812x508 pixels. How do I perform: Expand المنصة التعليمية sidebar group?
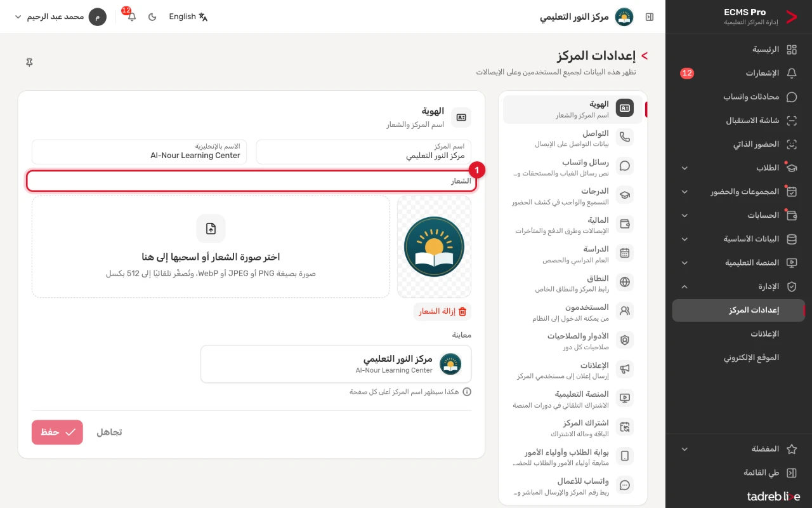click(738, 263)
